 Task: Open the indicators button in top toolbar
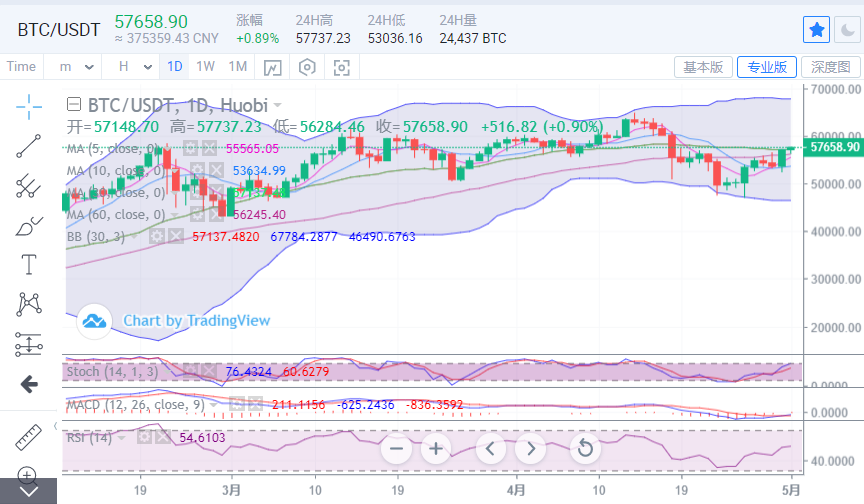(x=272, y=67)
